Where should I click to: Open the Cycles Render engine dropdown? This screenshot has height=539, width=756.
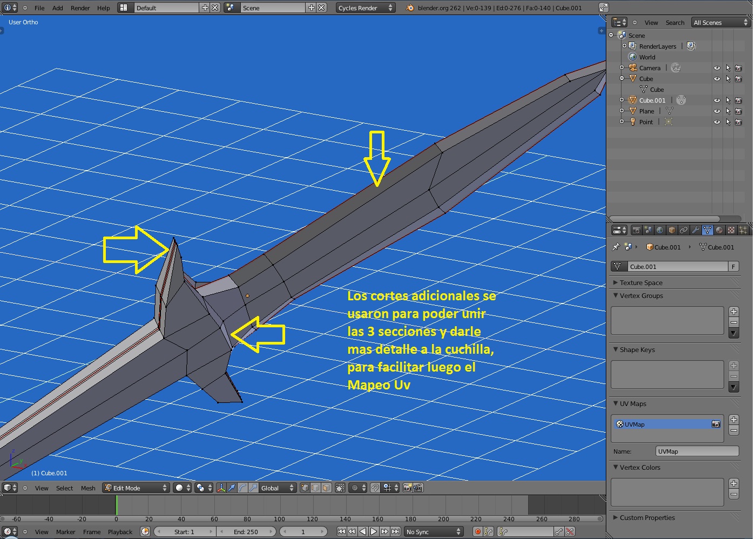coord(366,8)
